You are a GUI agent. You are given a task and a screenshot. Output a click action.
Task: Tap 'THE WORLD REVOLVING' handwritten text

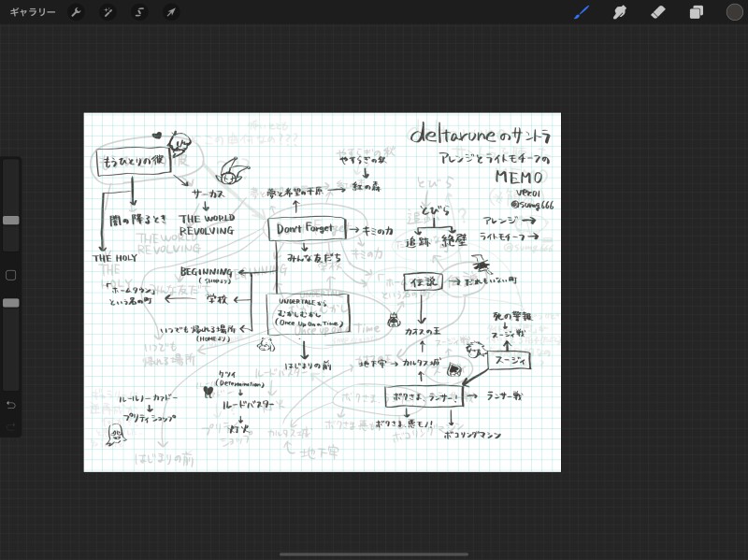pyautogui.click(x=207, y=224)
